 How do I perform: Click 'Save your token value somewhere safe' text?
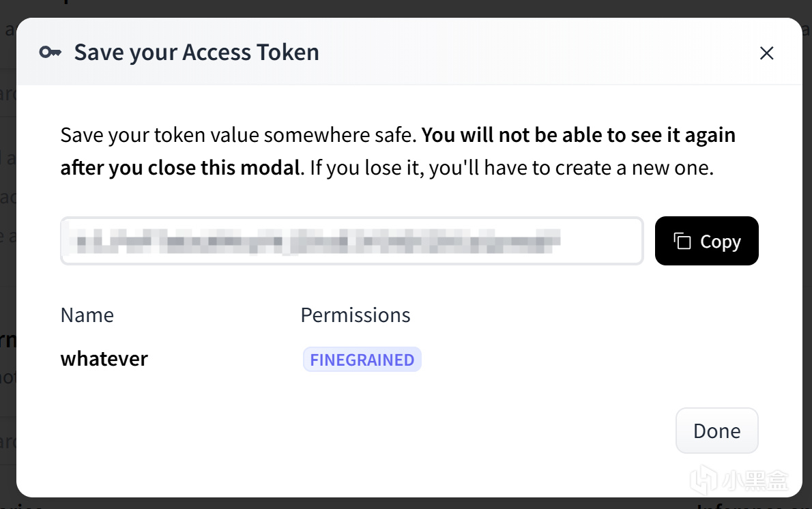click(238, 135)
